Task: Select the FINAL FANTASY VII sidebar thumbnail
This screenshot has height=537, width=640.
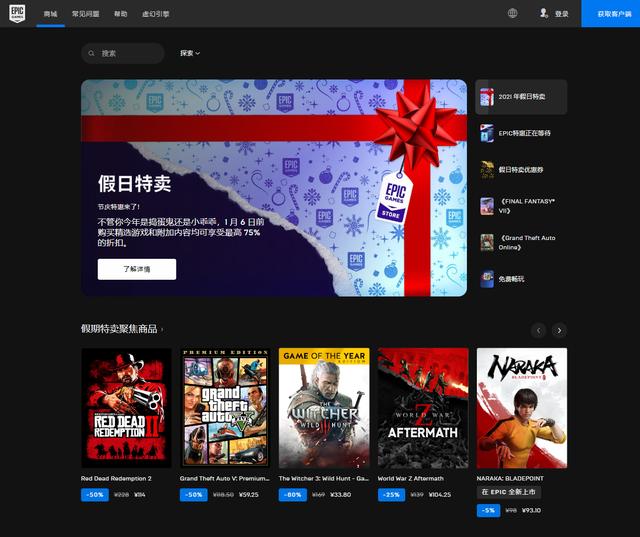Action: [487, 206]
